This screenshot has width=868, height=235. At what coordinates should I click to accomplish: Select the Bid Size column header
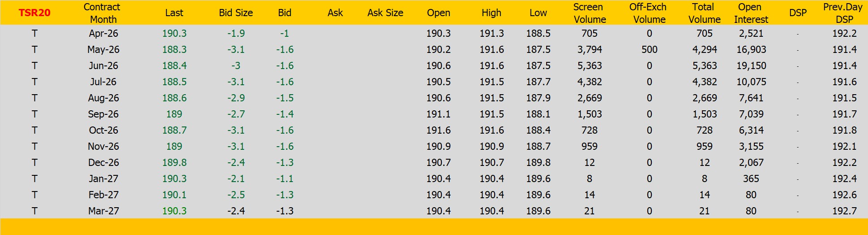[236, 13]
